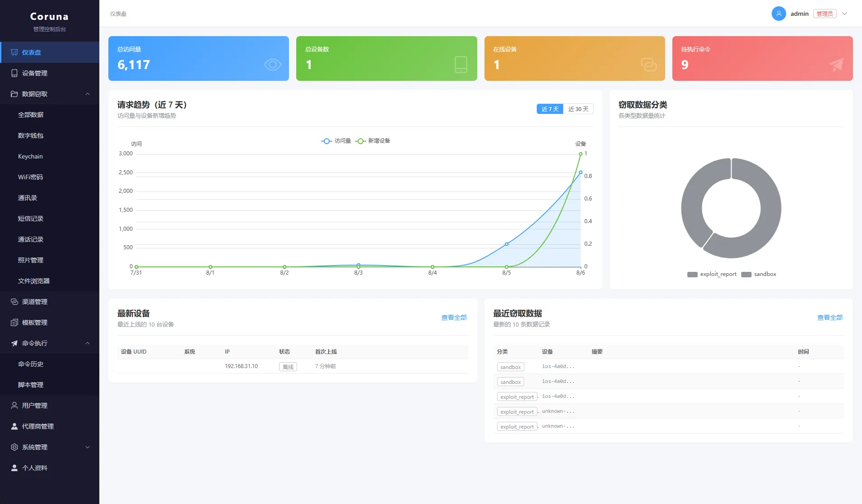Screen dimensions: 862x504
Task: Open the 文件浏览器 menu item
Action: point(50,281)
